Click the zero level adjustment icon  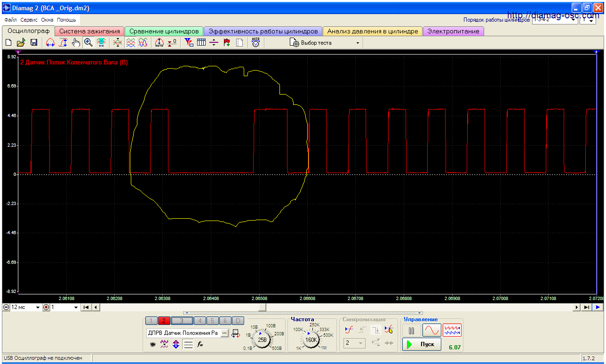[x=172, y=43]
